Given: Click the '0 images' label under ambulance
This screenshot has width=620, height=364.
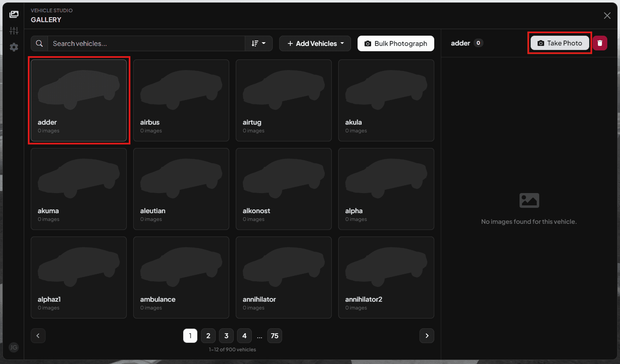Looking at the screenshot, I should pyautogui.click(x=151, y=308).
